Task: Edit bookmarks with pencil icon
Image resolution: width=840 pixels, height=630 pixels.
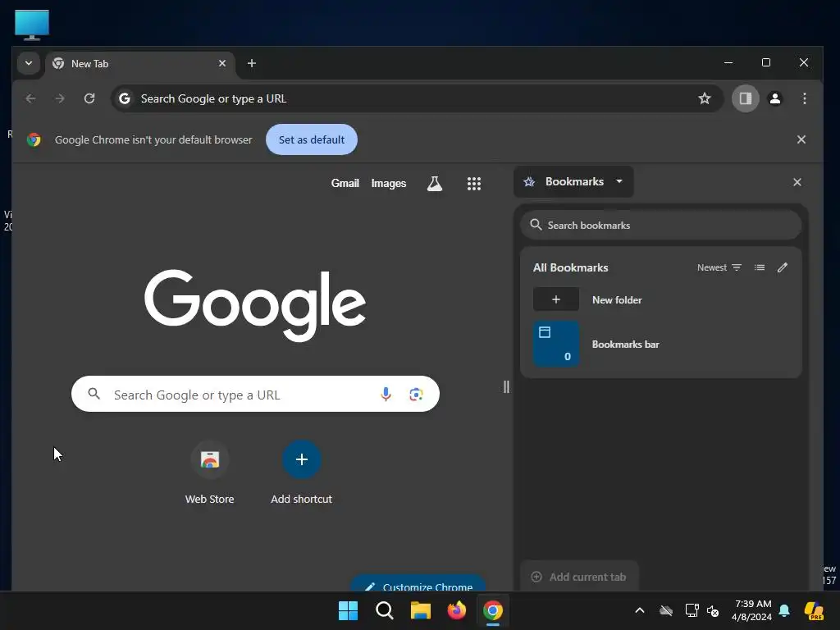Action: 783,267
